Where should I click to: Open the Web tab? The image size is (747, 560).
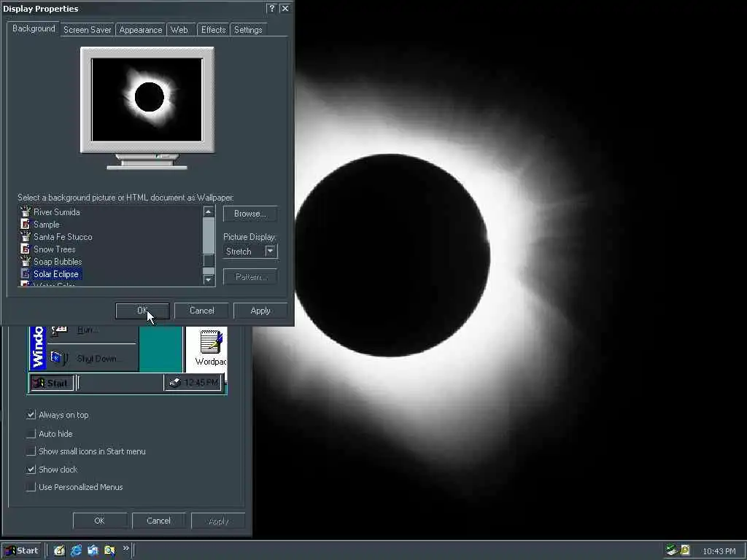[179, 29]
